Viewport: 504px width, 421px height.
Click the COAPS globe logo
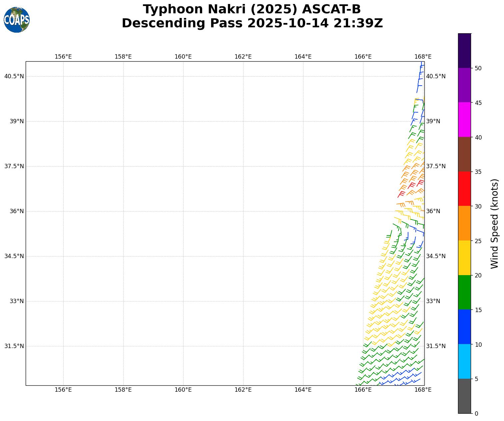[17, 20]
